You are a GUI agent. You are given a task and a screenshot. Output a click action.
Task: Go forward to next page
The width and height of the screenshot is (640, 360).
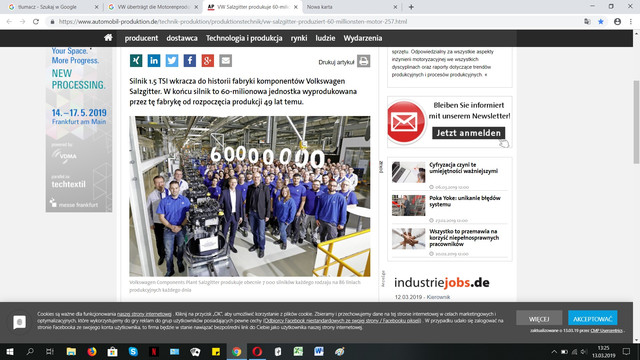click(22, 22)
